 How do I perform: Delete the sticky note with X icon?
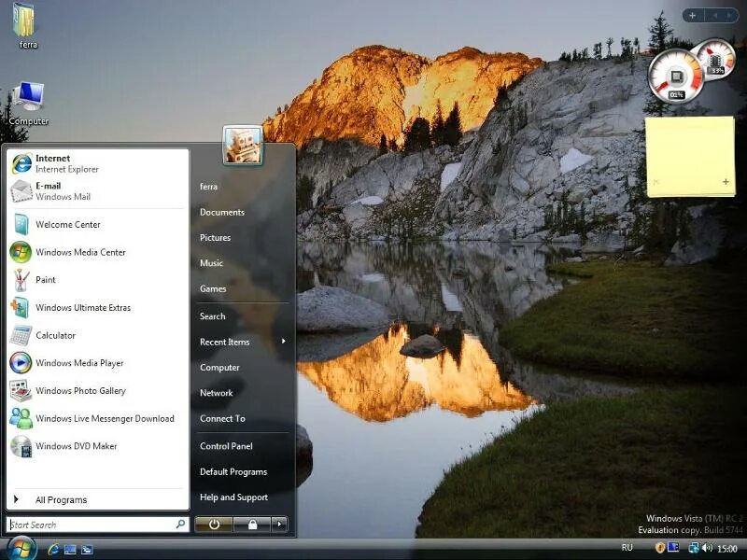tap(655, 182)
